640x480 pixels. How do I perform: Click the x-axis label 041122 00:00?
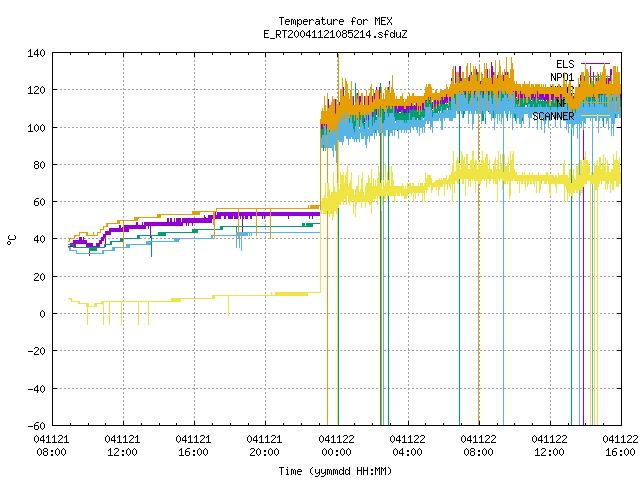pyautogui.click(x=336, y=446)
